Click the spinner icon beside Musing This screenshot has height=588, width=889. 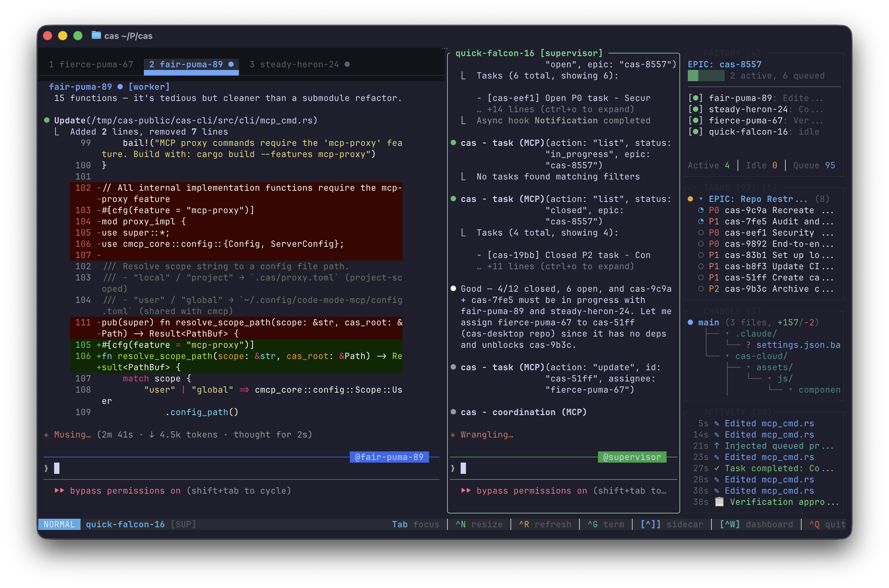pyautogui.click(x=47, y=435)
